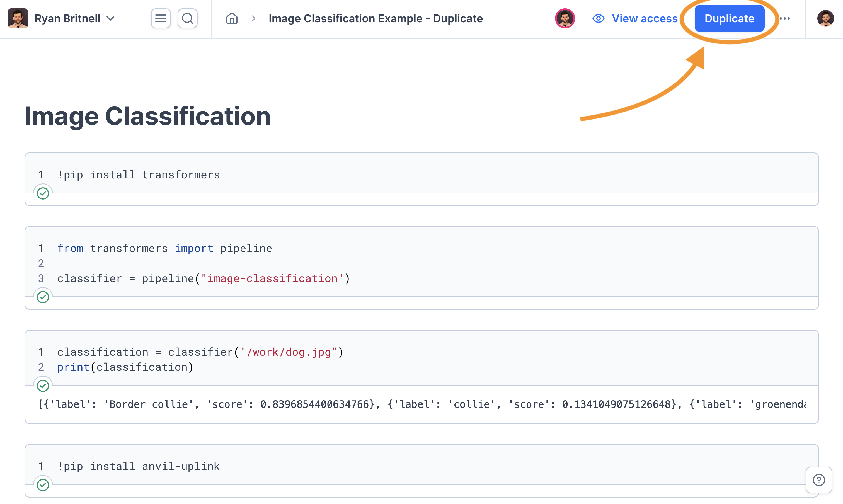Open the View access link

(644, 18)
